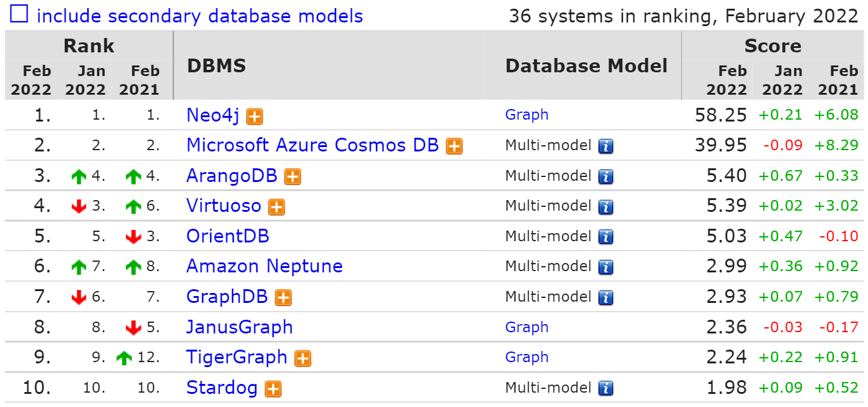Open the Neo4j database page link

(213, 115)
